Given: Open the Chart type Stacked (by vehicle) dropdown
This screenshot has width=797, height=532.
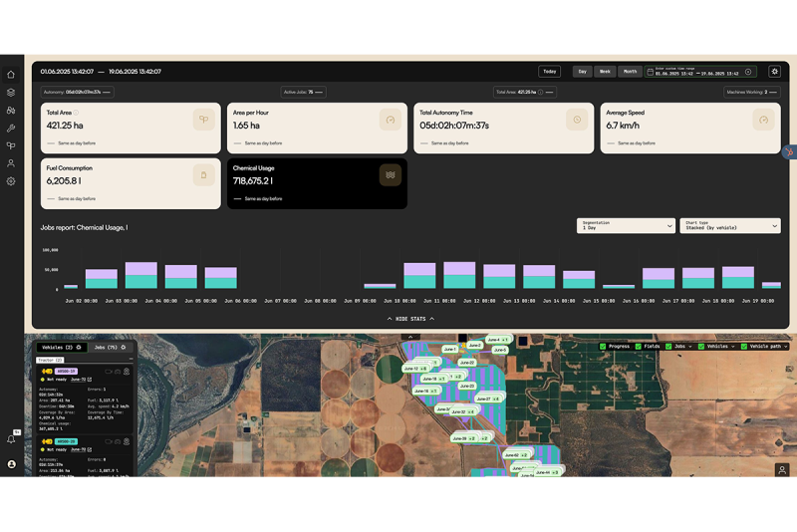Looking at the screenshot, I should coord(730,225).
